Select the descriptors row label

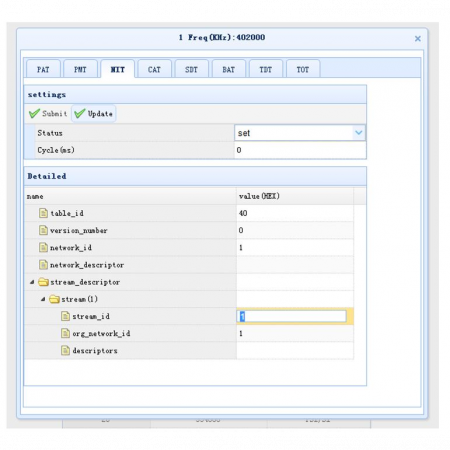click(95, 351)
